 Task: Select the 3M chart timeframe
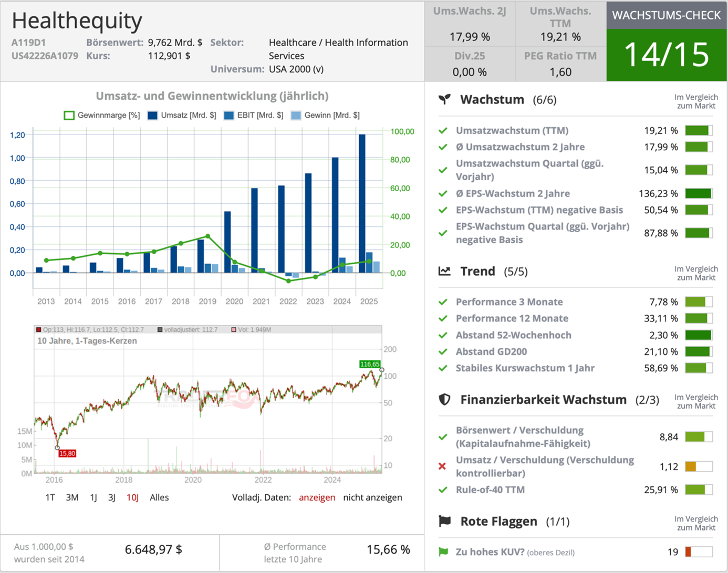tap(72, 497)
